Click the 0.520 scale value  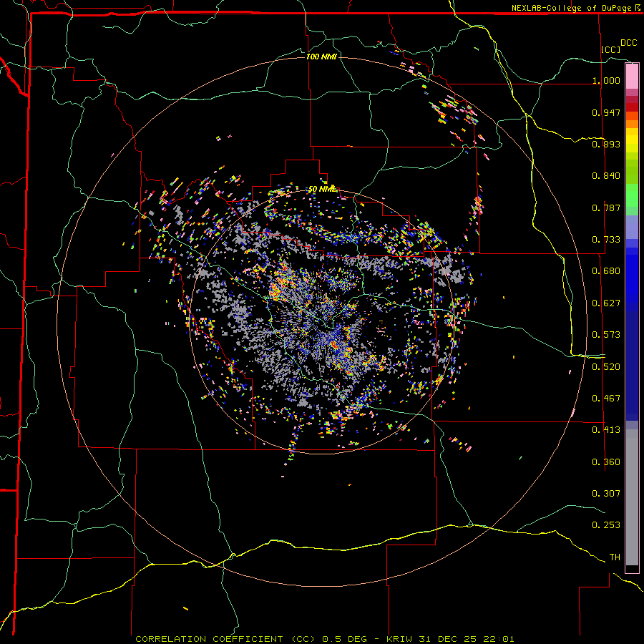[x=606, y=367]
